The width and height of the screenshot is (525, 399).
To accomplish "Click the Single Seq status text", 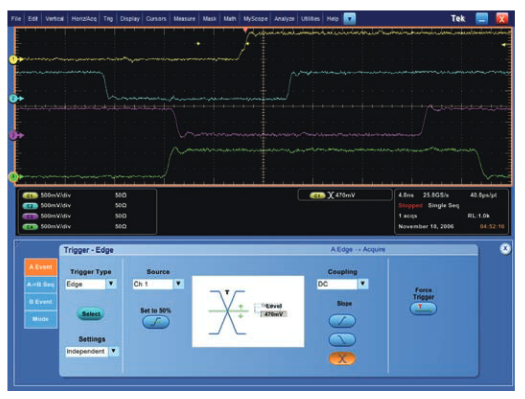I will pyautogui.click(x=443, y=206).
